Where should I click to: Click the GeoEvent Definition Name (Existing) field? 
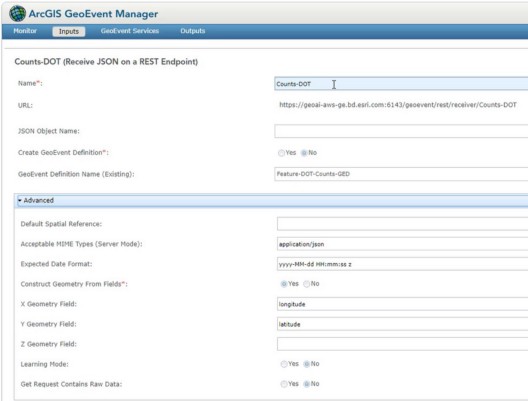[401, 174]
